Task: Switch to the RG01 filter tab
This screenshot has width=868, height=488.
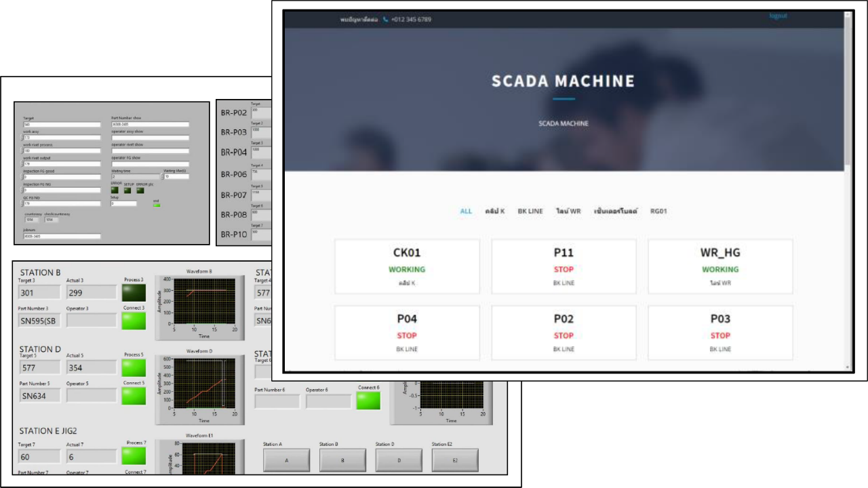Action: [658, 211]
